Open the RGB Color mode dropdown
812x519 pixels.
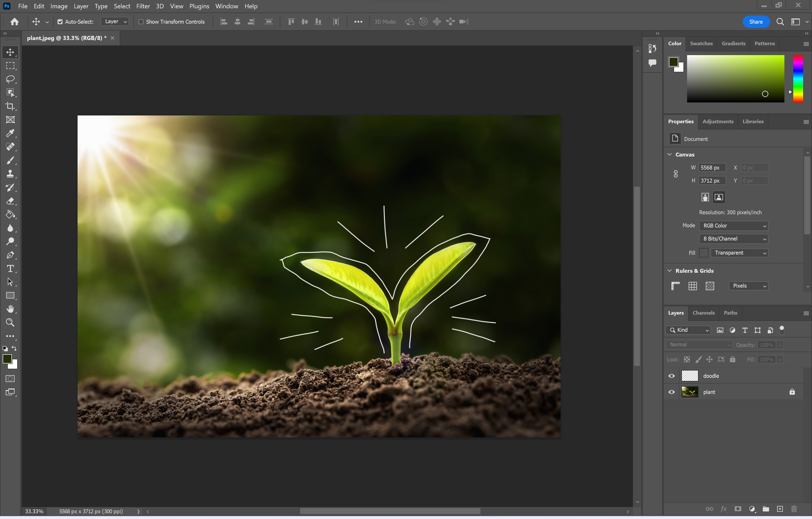733,226
